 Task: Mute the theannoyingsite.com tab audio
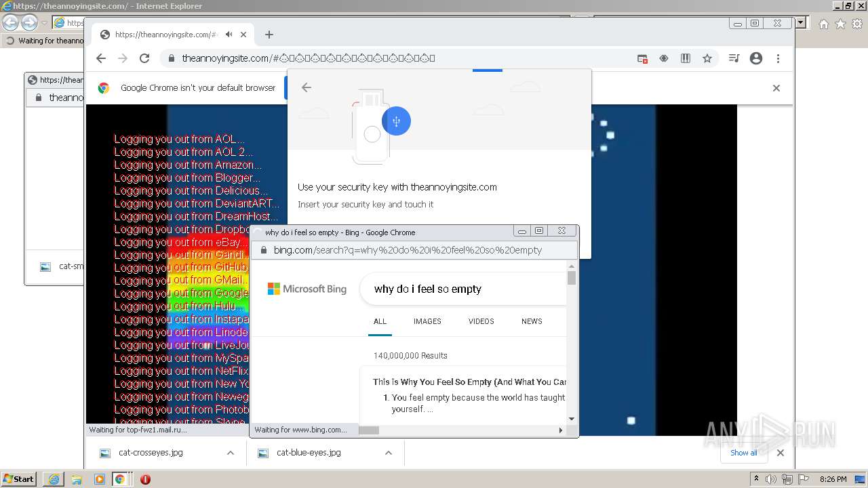tap(229, 35)
